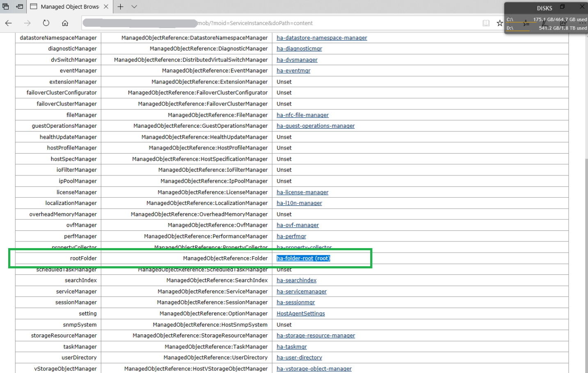
Task: Go to the Home page icon
Action: click(65, 23)
